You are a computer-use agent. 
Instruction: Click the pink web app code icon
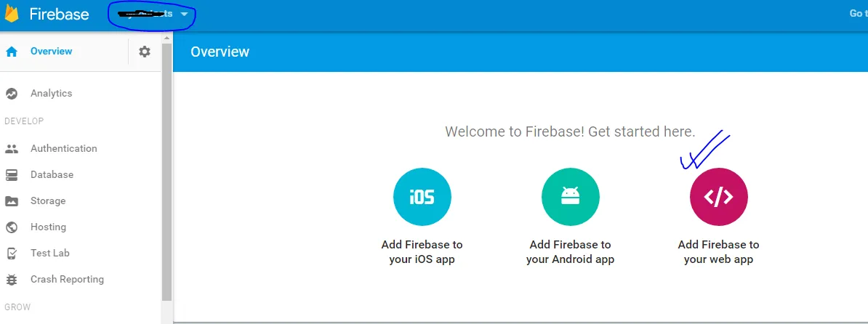[718, 197]
